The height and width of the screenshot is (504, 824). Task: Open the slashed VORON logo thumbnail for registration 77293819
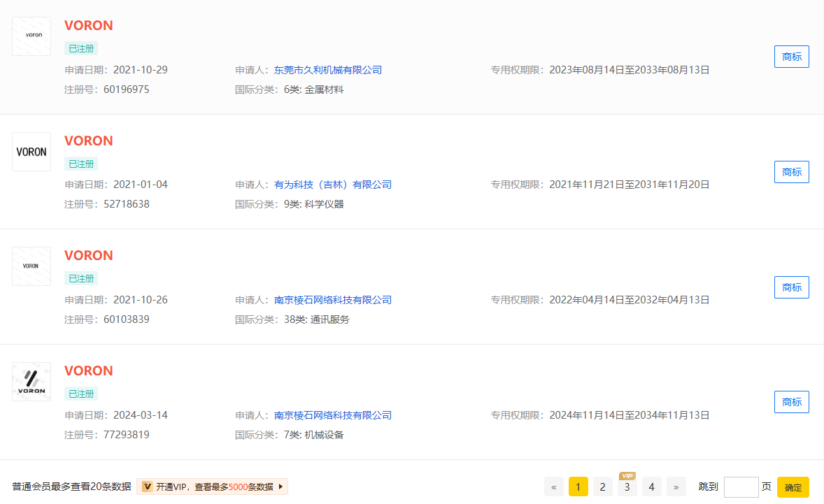point(31,382)
